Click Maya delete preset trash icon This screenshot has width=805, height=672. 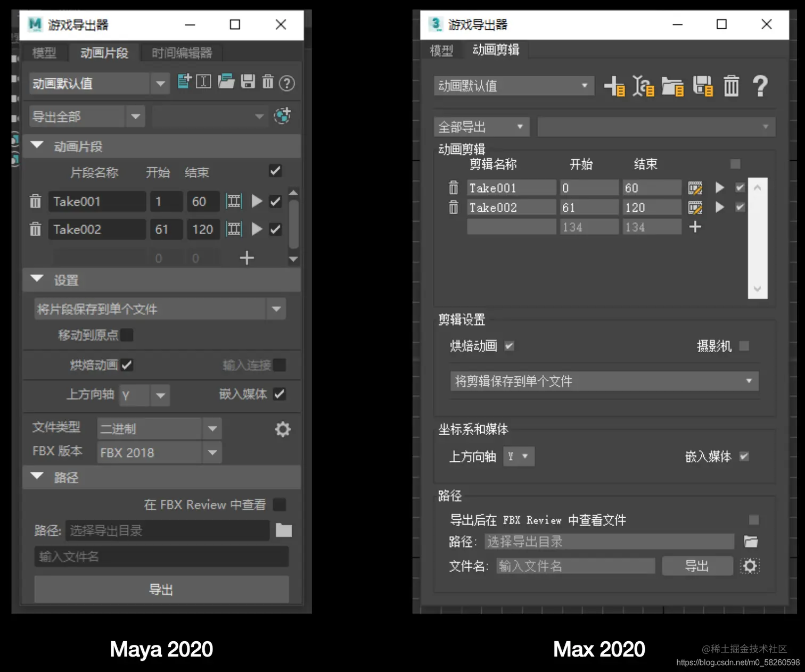[268, 81]
